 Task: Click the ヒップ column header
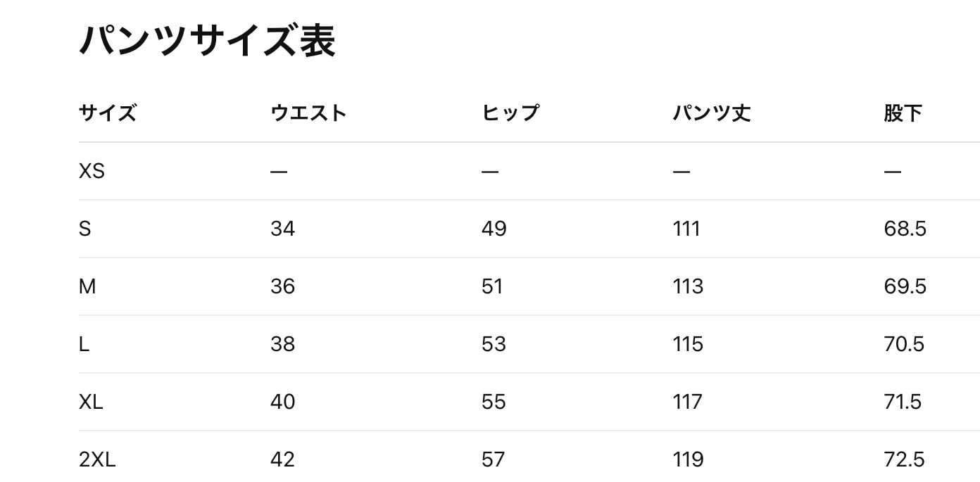tap(510, 113)
